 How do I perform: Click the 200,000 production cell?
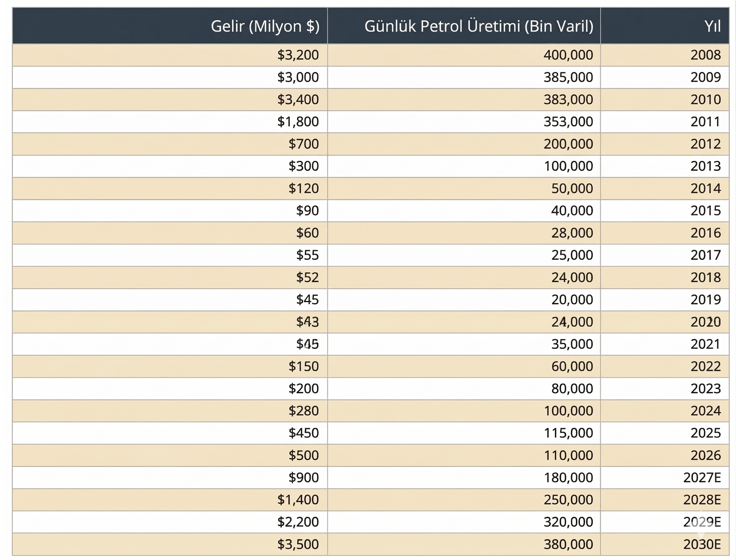pos(568,144)
